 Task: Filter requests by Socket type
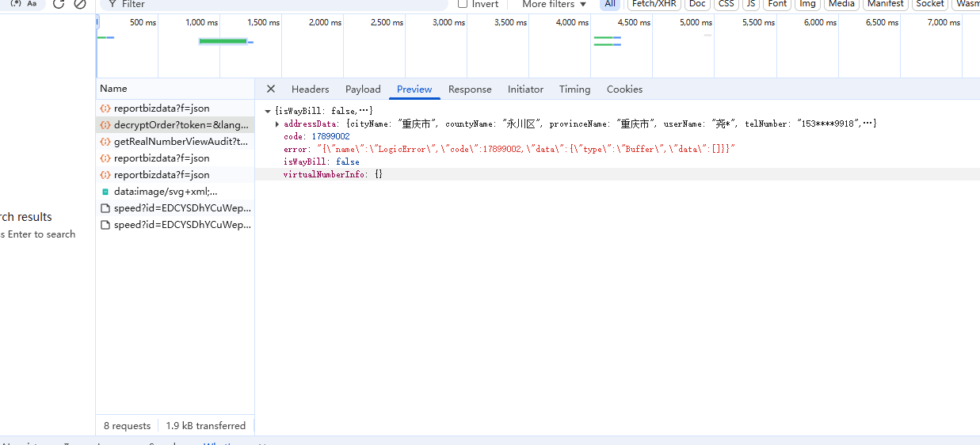(x=930, y=4)
